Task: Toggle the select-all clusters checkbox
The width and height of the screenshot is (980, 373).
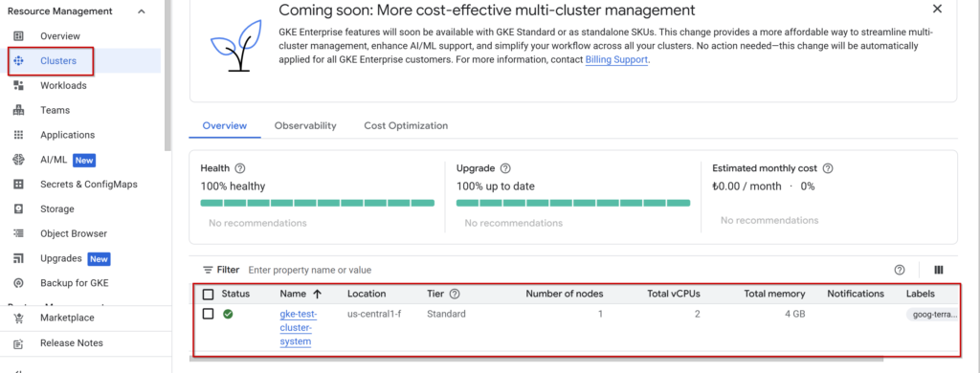Action: coord(209,295)
